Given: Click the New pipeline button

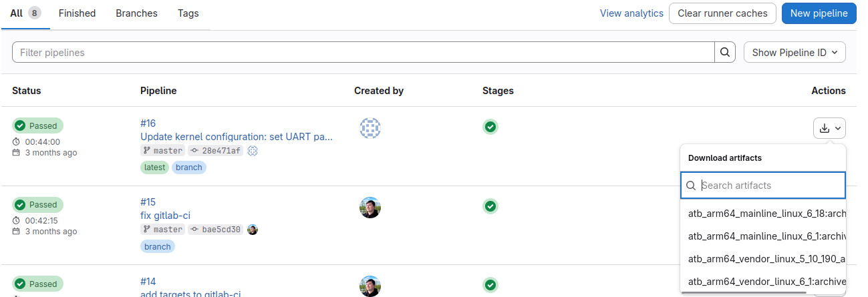Looking at the screenshot, I should 819,13.
